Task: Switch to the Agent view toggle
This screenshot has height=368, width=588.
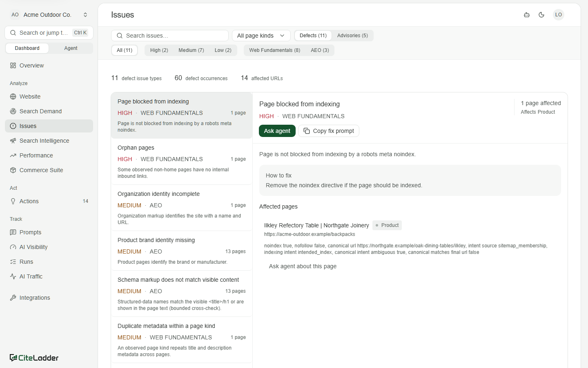Action: click(71, 48)
